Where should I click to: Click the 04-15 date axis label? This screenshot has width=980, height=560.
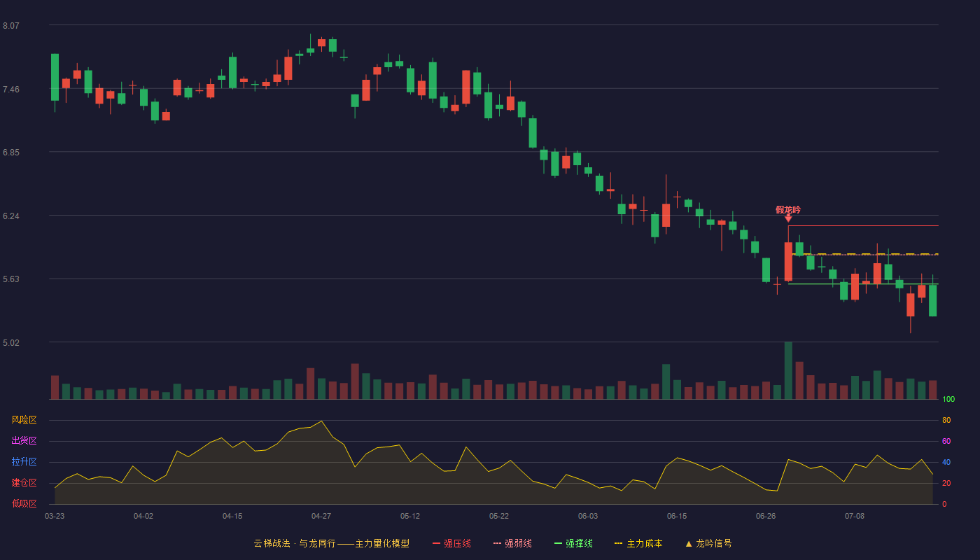[x=232, y=516]
